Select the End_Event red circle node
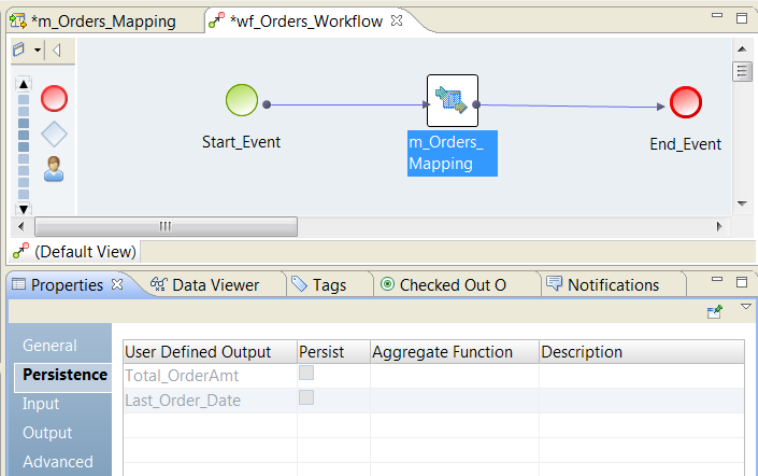Screen dimensions: 758x476 (685, 102)
